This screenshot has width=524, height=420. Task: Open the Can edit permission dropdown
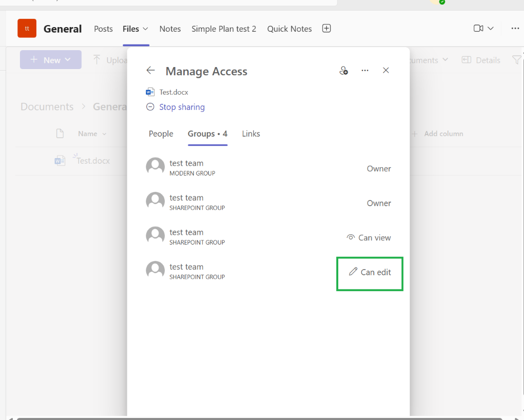click(370, 272)
